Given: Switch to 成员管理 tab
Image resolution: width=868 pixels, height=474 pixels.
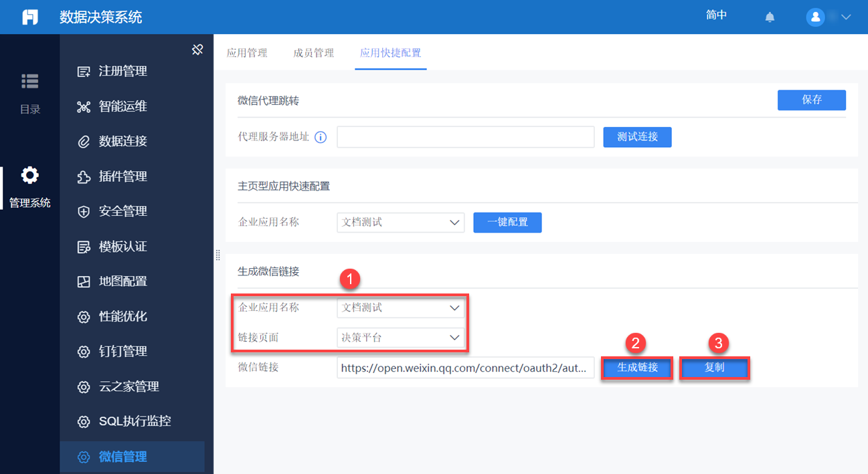Looking at the screenshot, I should coord(314,53).
